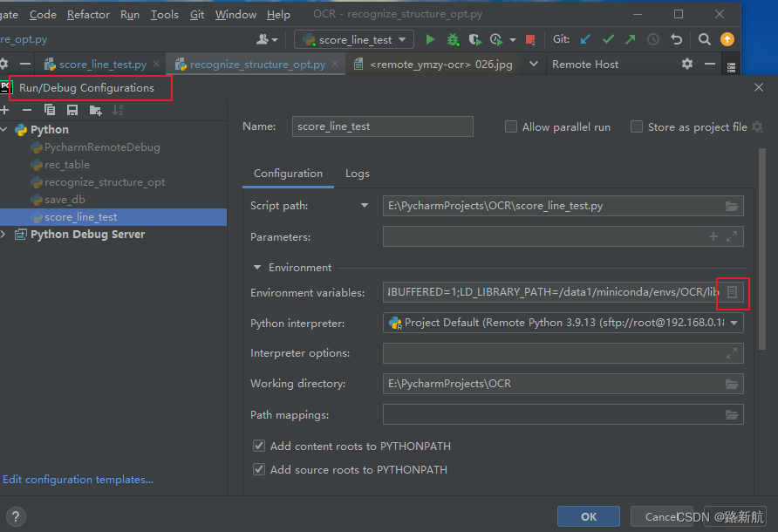This screenshot has width=778, height=532.
Task: Push commits with Git green arrow icon
Action: point(630,39)
